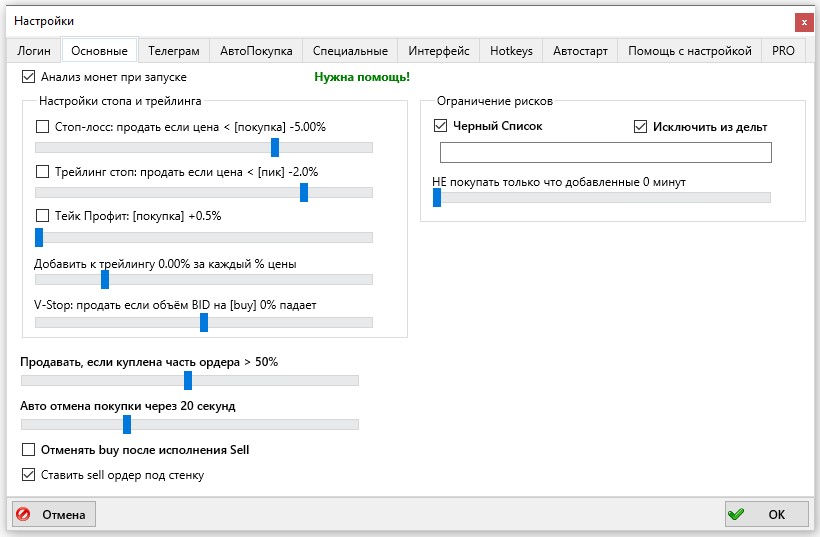The image size is (820, 537).
Task: Open the PRO tab
Action: 783,51
